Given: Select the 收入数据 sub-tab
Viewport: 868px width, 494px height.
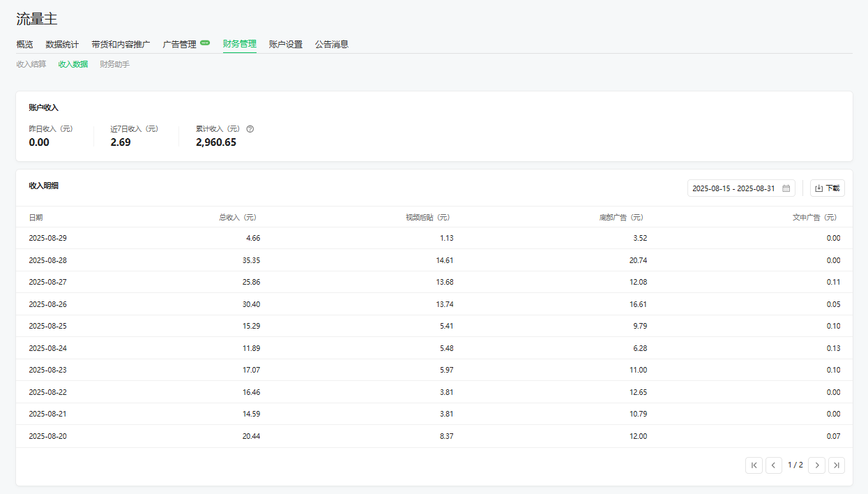Looking at the screenshot, I should (x=73, y=64).
